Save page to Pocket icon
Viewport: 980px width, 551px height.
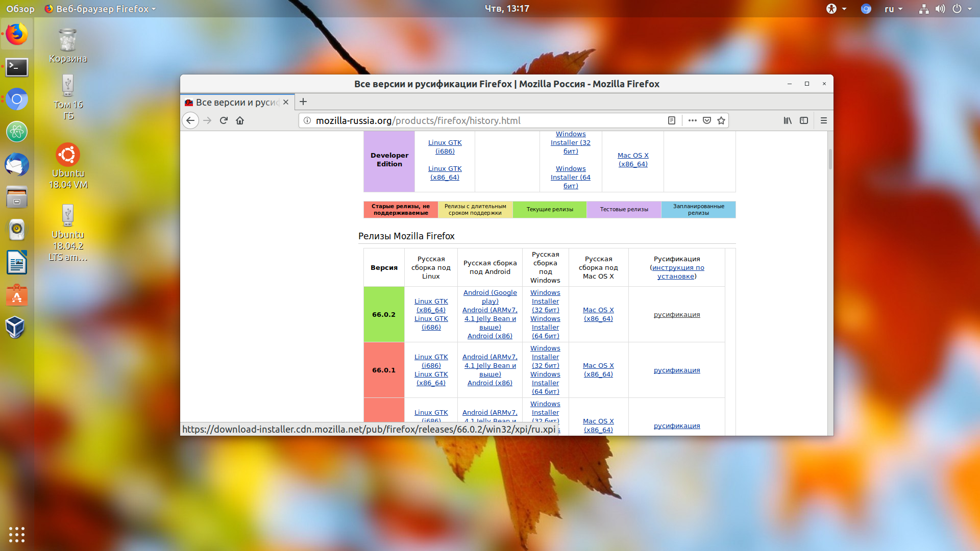click(707, 120)
